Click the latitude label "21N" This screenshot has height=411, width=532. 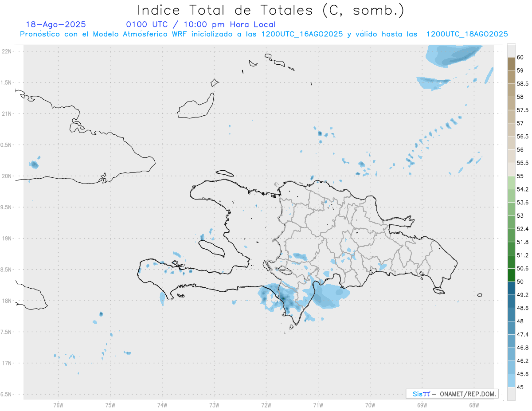[x=7, y=114]
